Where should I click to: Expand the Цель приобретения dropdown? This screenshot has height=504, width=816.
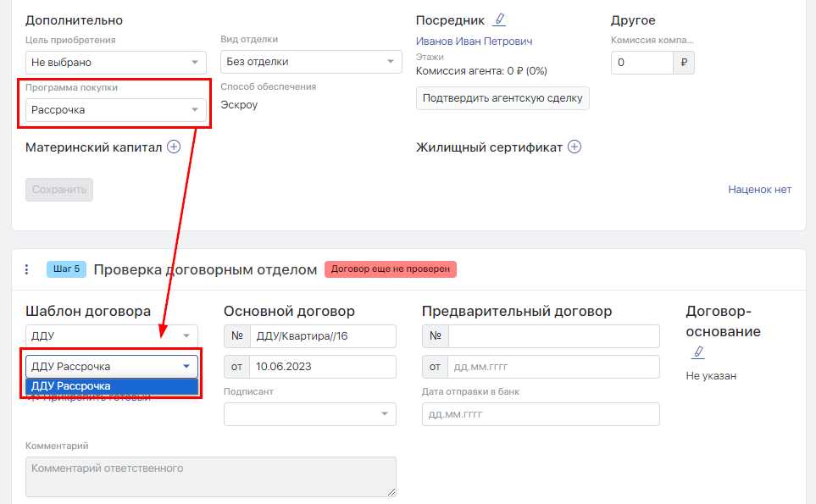tap(115, 62)
